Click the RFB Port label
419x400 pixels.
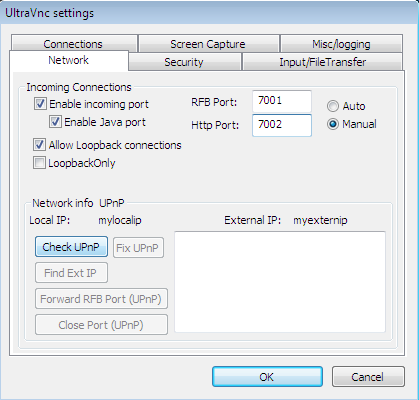(214, 102)
